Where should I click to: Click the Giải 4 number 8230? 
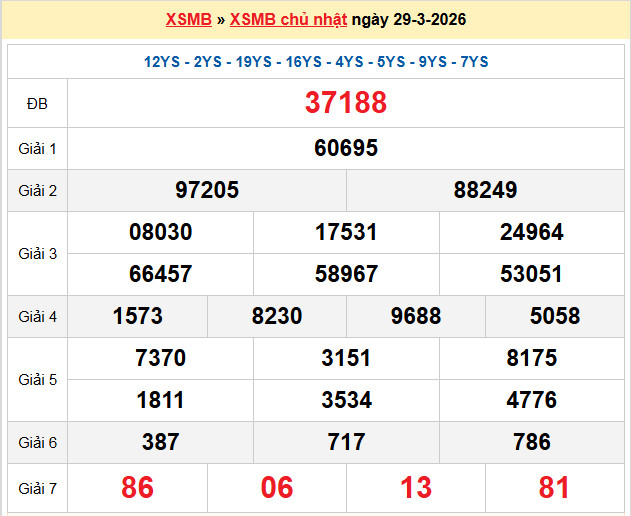277,316
